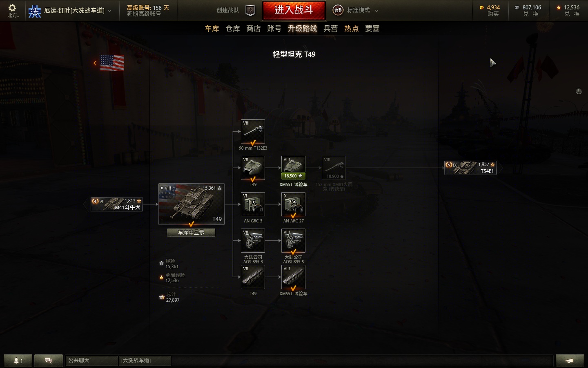
Task: Open the standard battle mode dropdown
Action: coord(355,10)
